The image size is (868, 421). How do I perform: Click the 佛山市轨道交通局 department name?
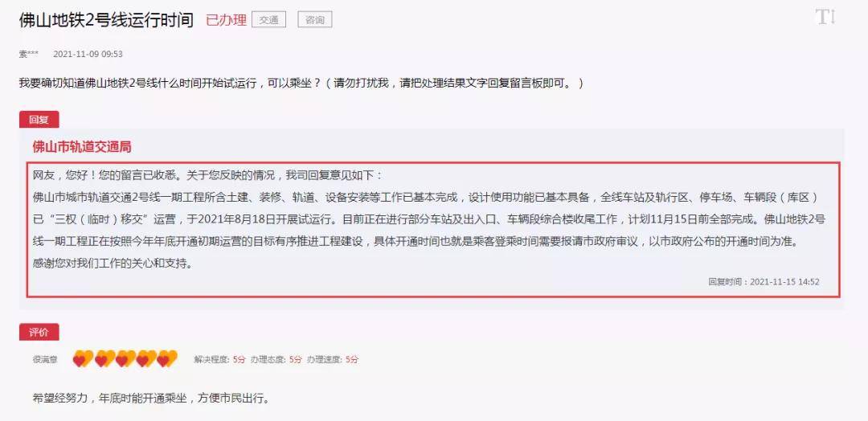point(82,147)
